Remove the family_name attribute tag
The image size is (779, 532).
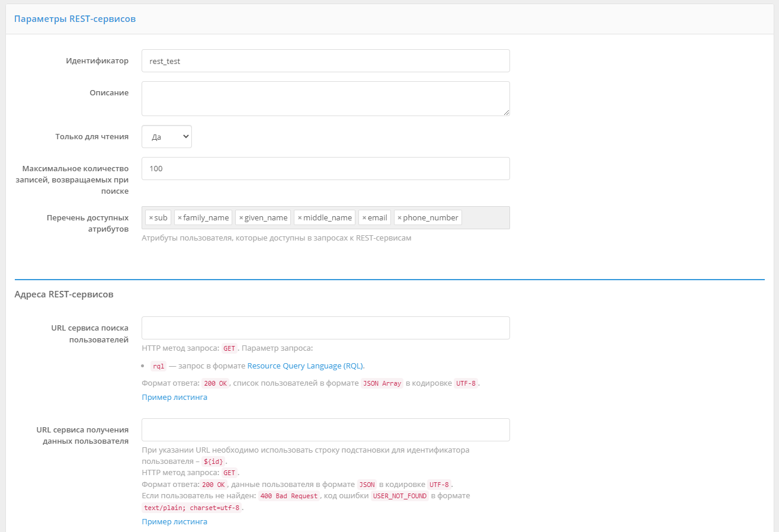coord(179,218)
